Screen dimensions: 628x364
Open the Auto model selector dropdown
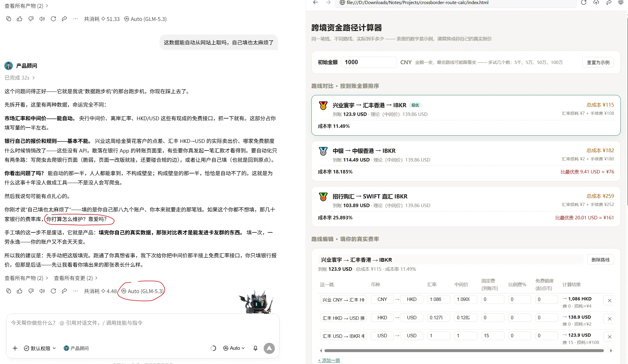click(x=234, y=348)
